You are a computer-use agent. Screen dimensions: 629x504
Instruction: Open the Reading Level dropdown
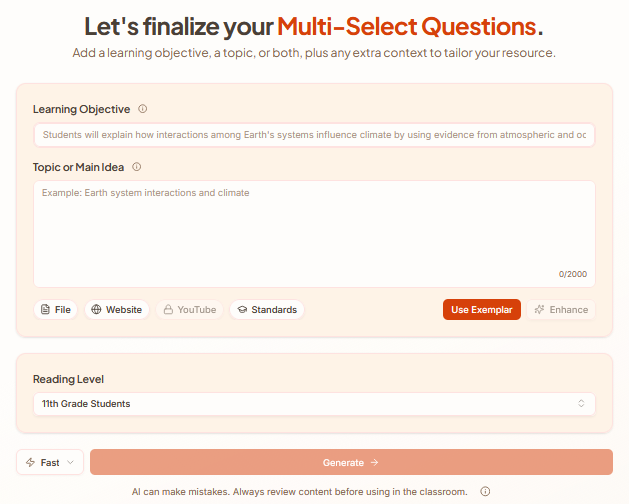(x=313, y=404)
